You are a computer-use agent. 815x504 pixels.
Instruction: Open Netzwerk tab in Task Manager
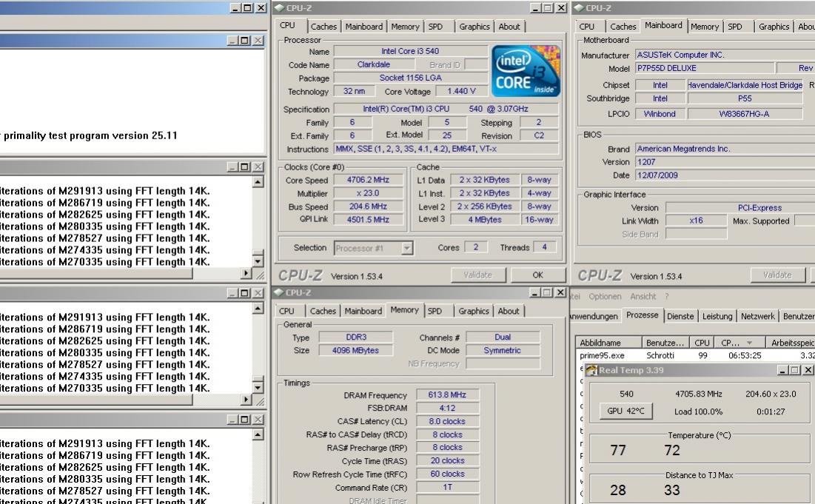click(x=758, y=316)
